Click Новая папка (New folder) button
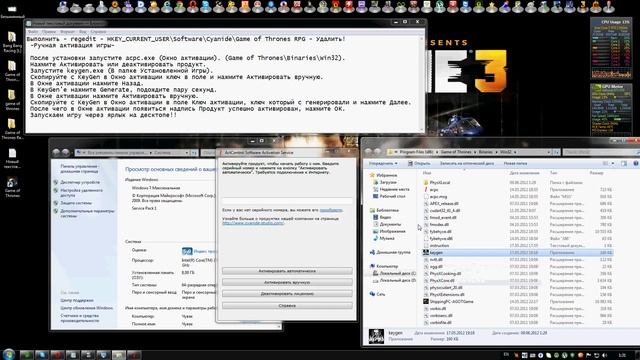Image resolution: width=640 pixels, height=360 pixels. pos(515,163)
